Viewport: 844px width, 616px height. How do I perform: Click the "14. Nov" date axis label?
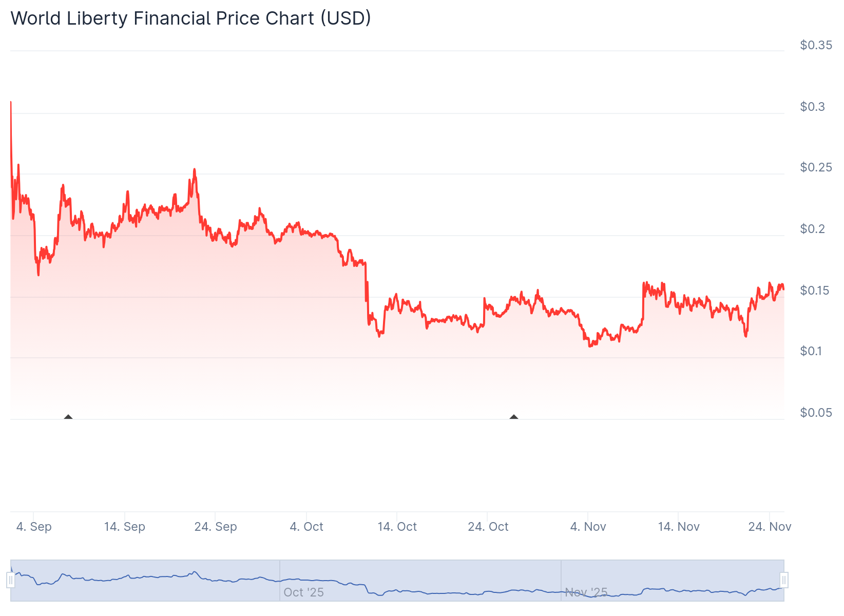tap(679, 527)
